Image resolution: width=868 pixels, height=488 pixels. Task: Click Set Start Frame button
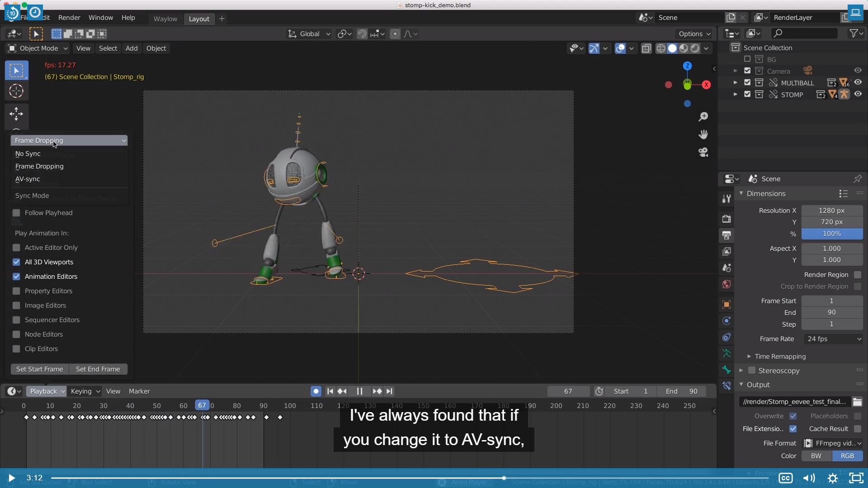click(x=40, y=369)
